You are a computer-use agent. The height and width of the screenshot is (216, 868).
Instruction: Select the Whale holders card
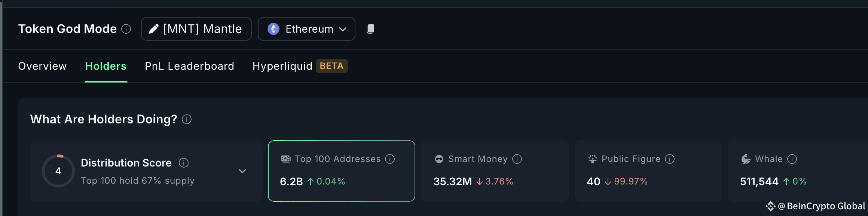click(798, 171)
